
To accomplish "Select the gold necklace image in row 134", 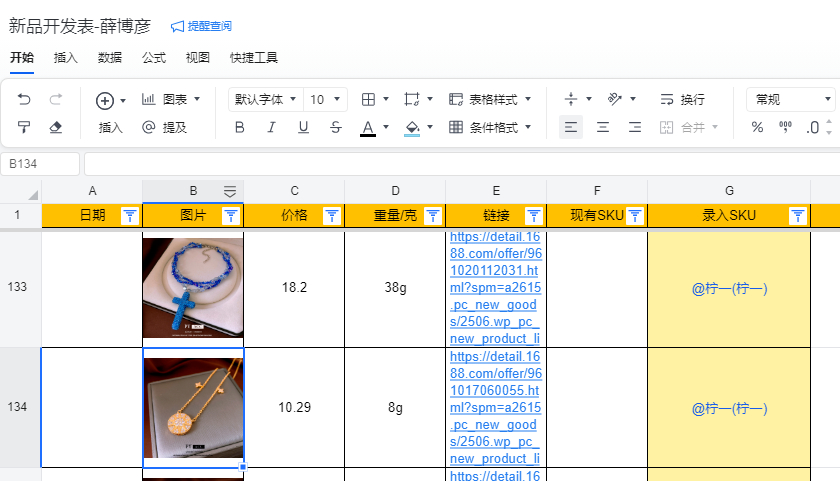I will pos(193,407).
